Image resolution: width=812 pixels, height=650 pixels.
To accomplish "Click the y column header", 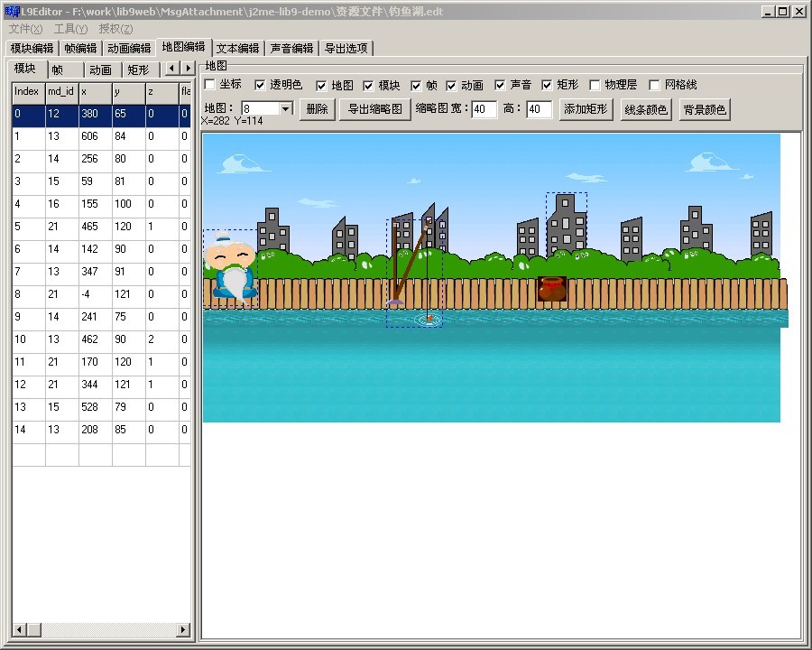I will 128,92.
